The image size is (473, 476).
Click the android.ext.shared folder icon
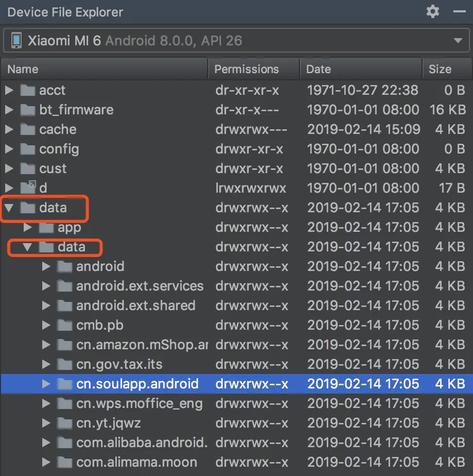click(x=65, y=305)
